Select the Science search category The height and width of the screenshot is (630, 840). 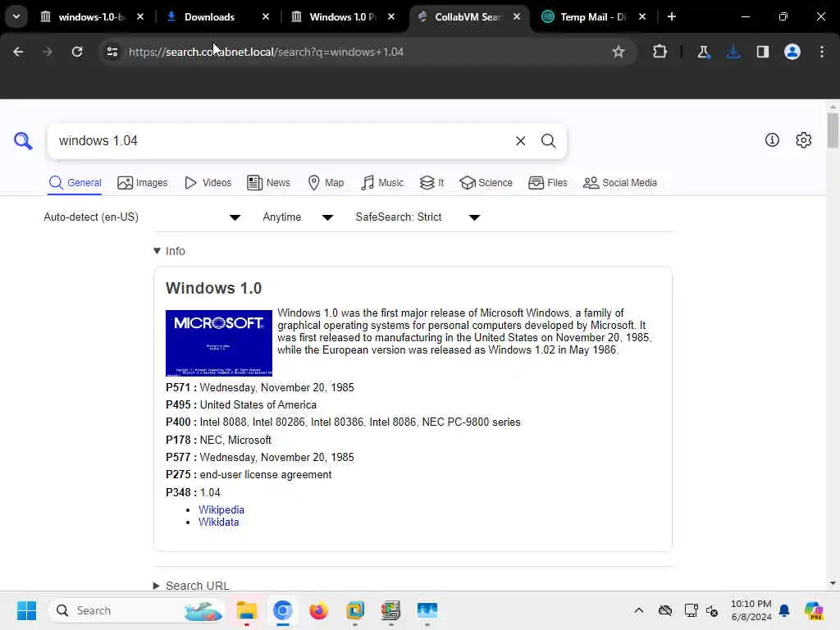(x=486, y=183)
